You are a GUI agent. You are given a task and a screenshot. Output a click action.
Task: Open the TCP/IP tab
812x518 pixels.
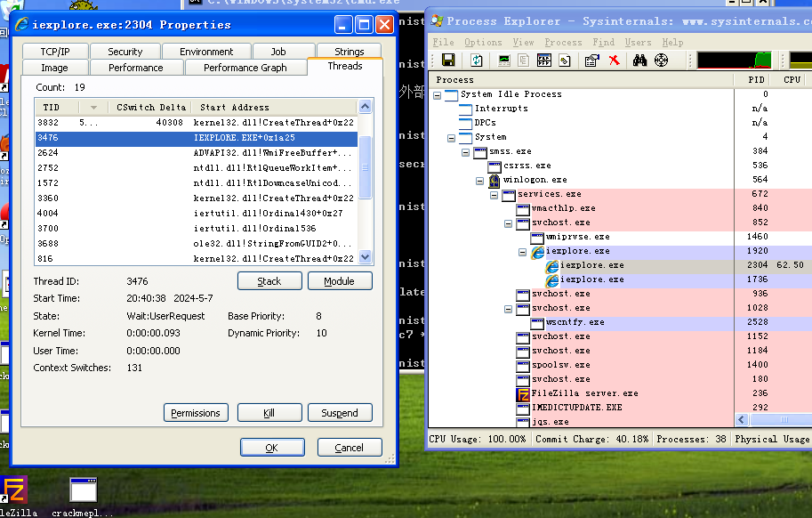[x=55, y=52]
